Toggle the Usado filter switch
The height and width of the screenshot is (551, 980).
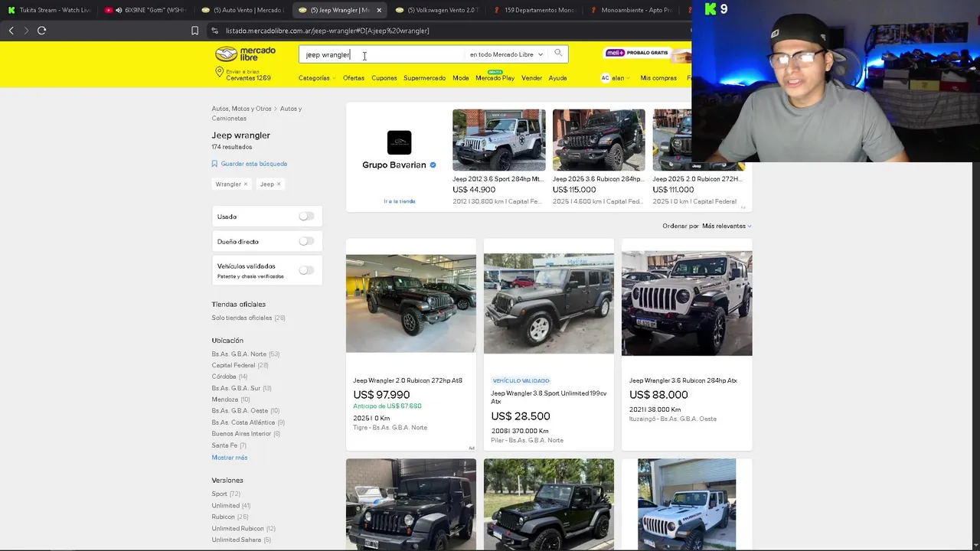pos(306,217)
